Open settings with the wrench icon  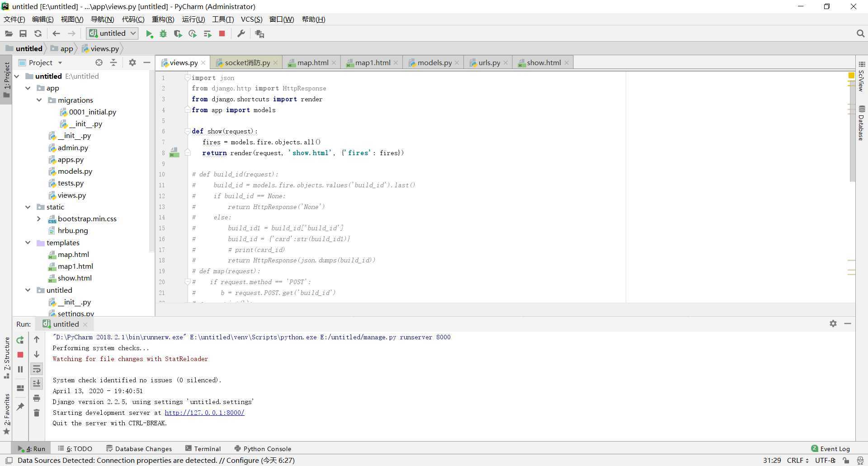point(241,34)
